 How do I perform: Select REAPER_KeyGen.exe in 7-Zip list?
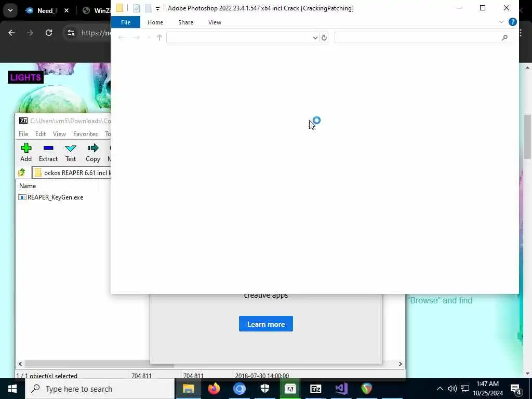(51, 197)
